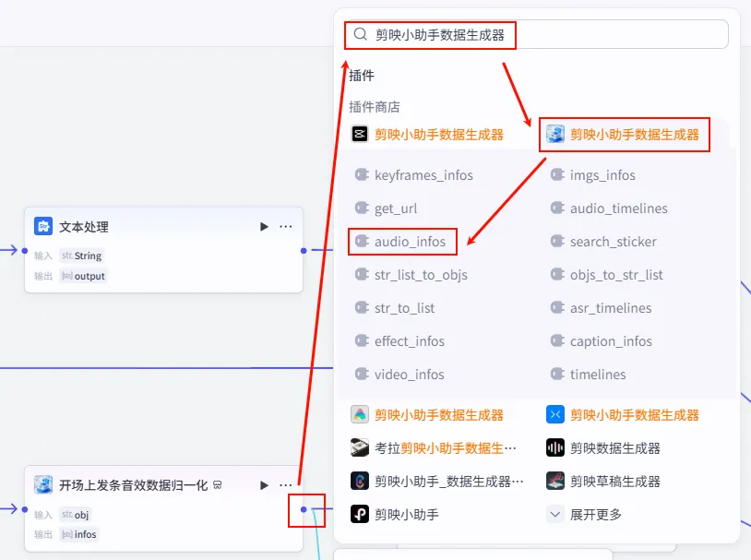Select the audio_infos tool
Viewport: 751px width, 560px height.
pyautogui.click(x=400, y=242)
